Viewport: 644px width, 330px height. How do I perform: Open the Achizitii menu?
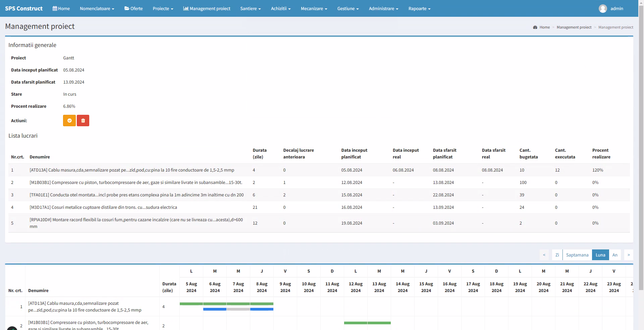coord(281,8)
